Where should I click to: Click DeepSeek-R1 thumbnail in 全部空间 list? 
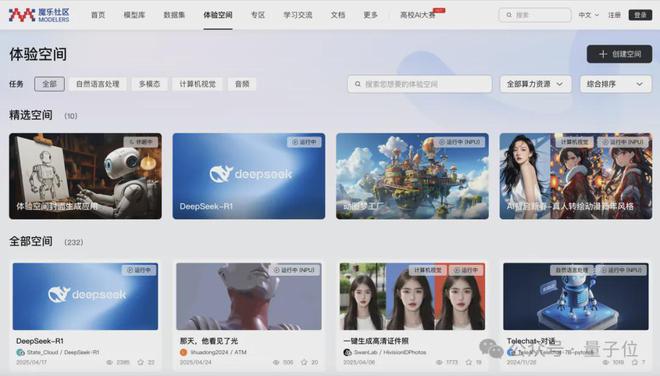coord(85,296)
